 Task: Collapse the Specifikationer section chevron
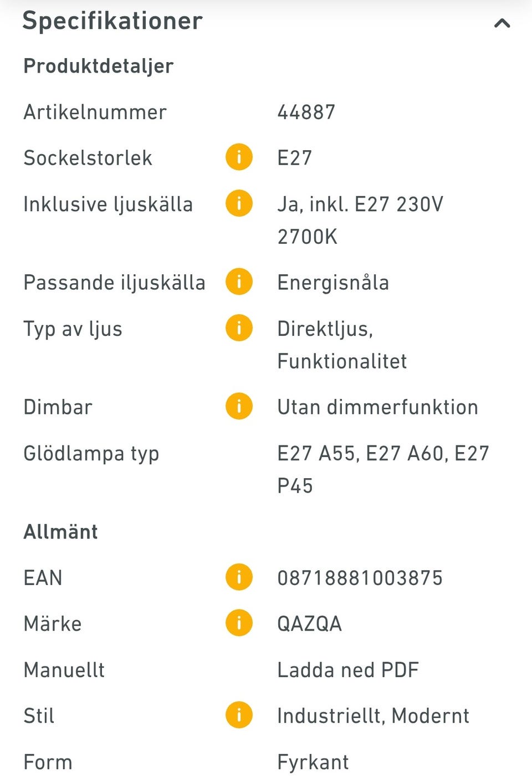pos(502,23)
